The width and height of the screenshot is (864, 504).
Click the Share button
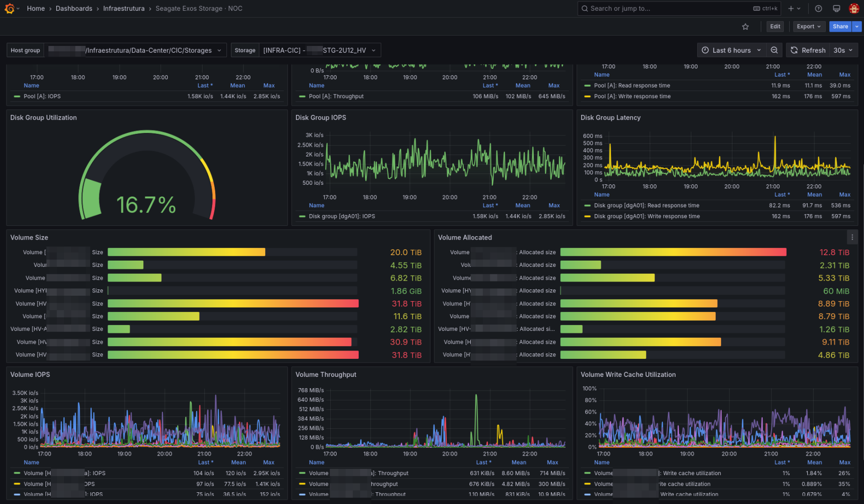841,26
